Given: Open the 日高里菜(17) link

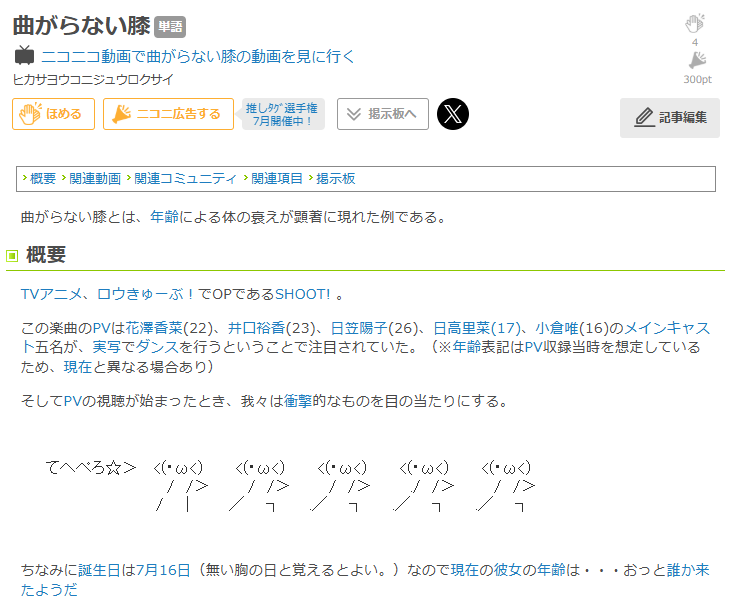Looking at the screenshot, I should point(477,328).
